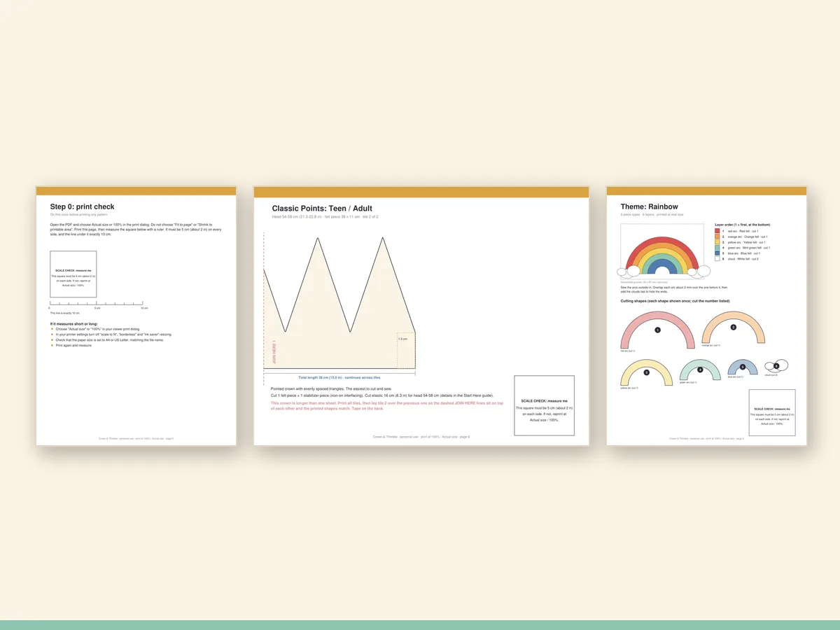Click the "If it measures short or long:" subheading
This screenshot has height=630, width=840.
[73, 323]
